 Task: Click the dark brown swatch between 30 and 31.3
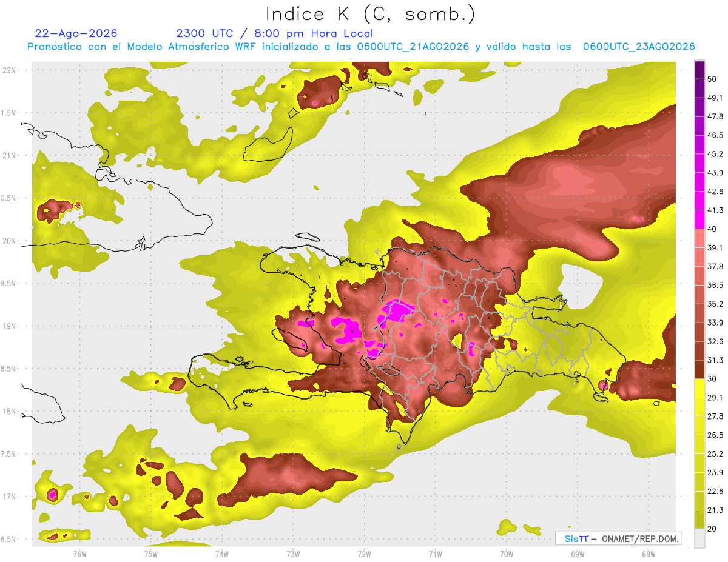tap(699, 370)
